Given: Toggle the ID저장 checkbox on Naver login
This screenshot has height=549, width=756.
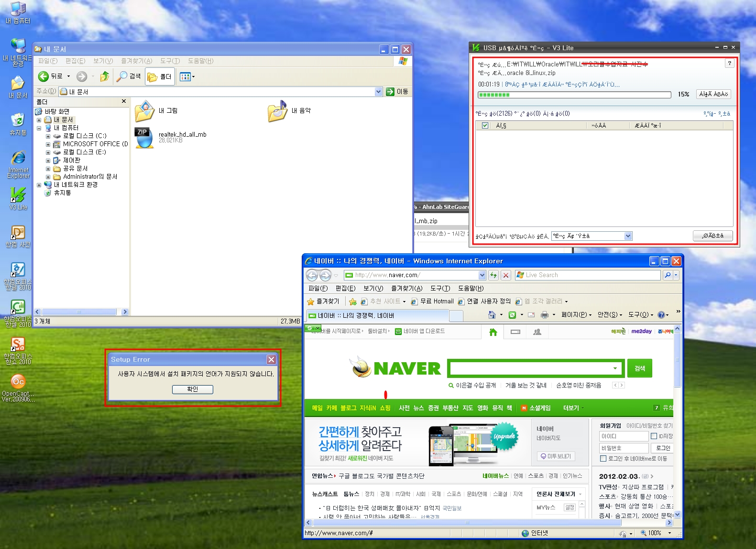Looking at the screenshot, I should tap(654, 436).
